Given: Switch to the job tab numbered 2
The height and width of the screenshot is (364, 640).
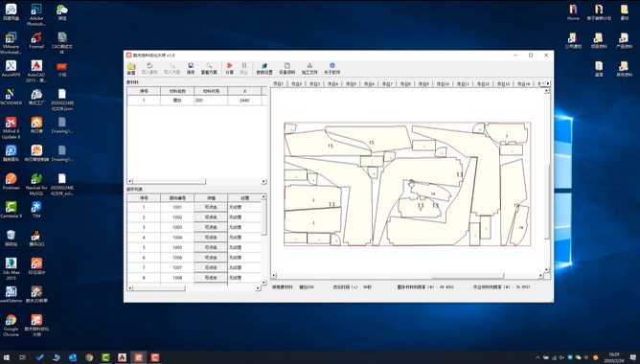Looking at the screenshot, I should [x=296, y=83].
